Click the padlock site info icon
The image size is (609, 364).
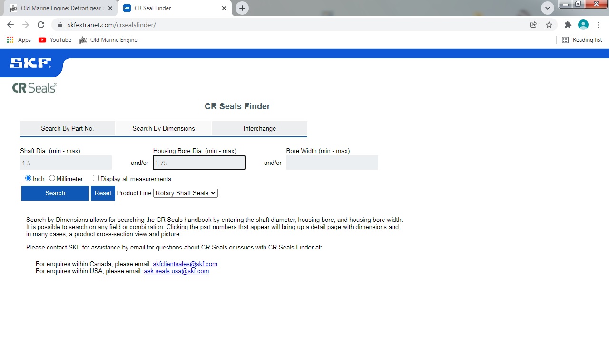click(x=60, y=25)
